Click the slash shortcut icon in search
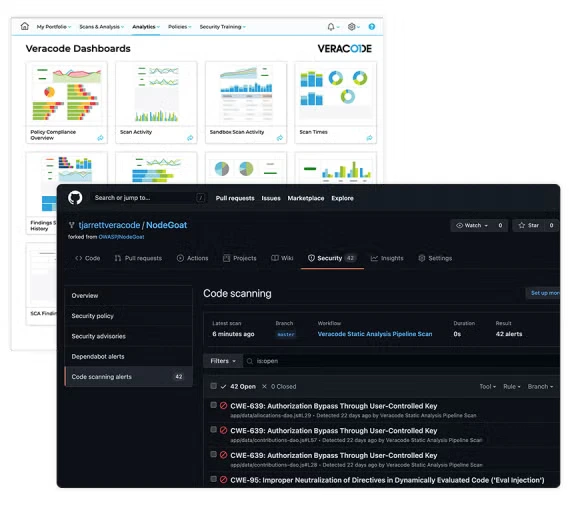The height and width of the screenshot is (528, 570). 200,197
